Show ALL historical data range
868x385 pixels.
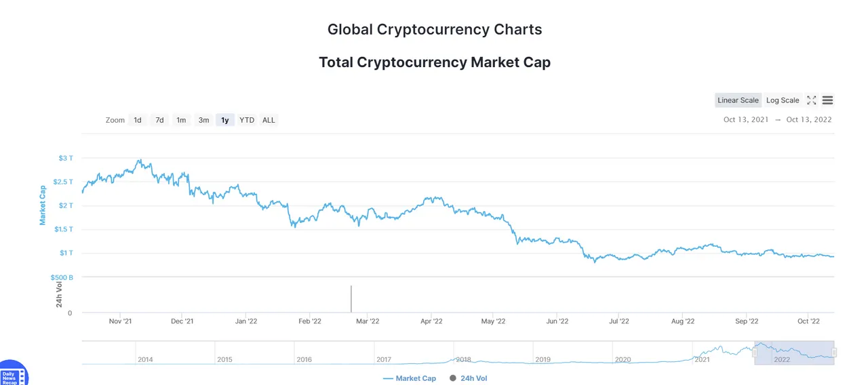pyautogui.click(x=269, y=120)
